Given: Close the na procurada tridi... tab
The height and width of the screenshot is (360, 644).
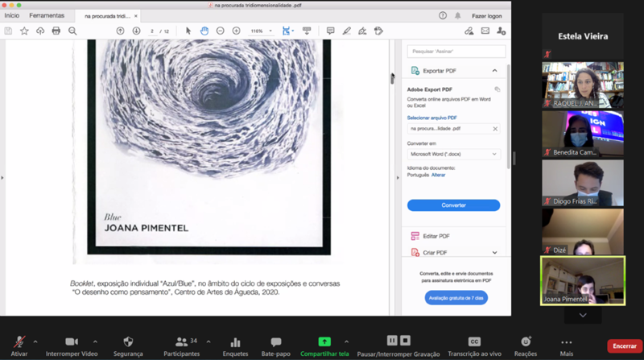Looking at the screenshot, I should pos(135,16).
